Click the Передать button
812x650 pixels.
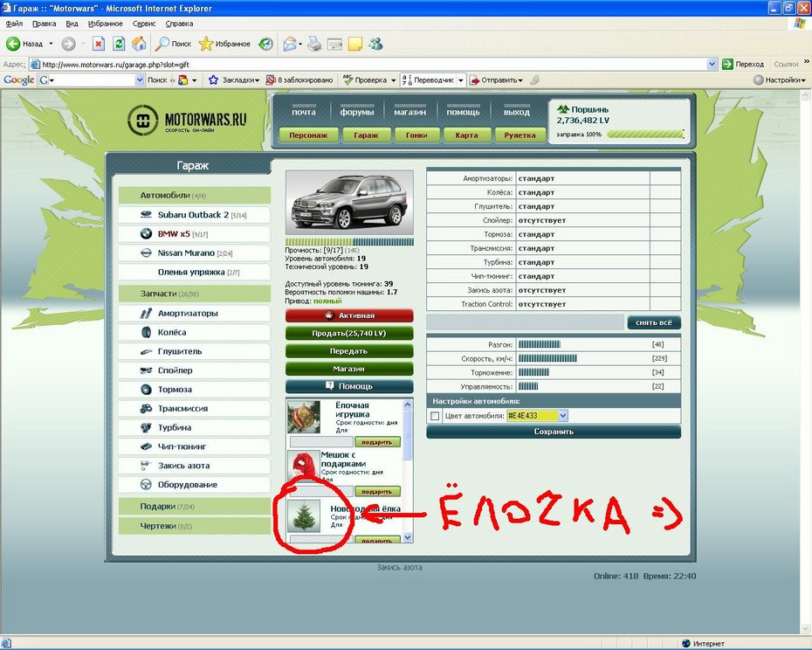pos(349,351)
